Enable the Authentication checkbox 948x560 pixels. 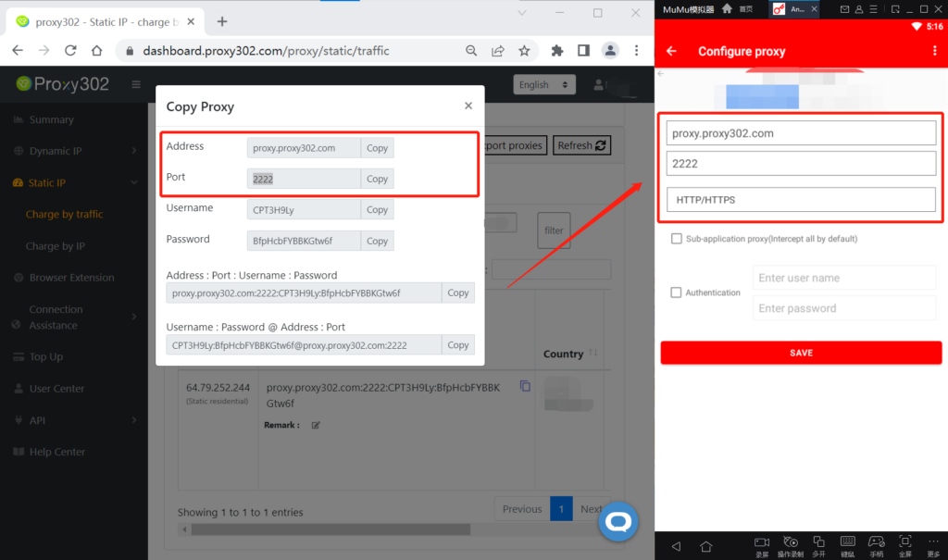676,292
